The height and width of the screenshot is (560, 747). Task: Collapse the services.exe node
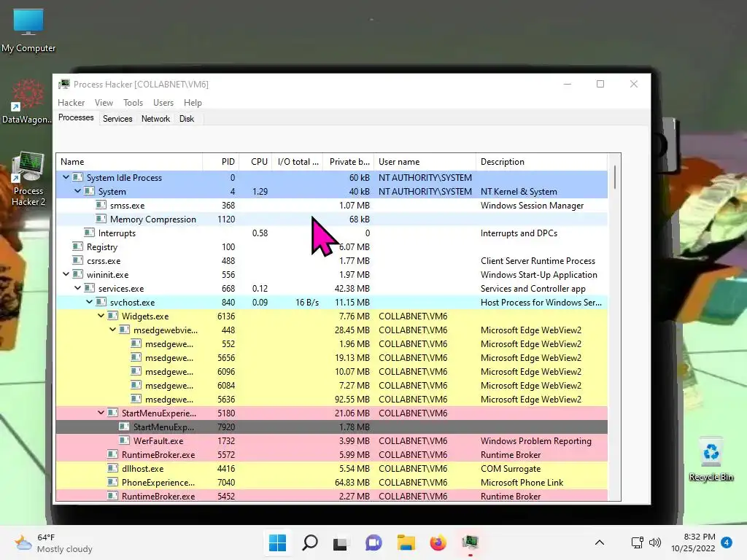point(77,288)
